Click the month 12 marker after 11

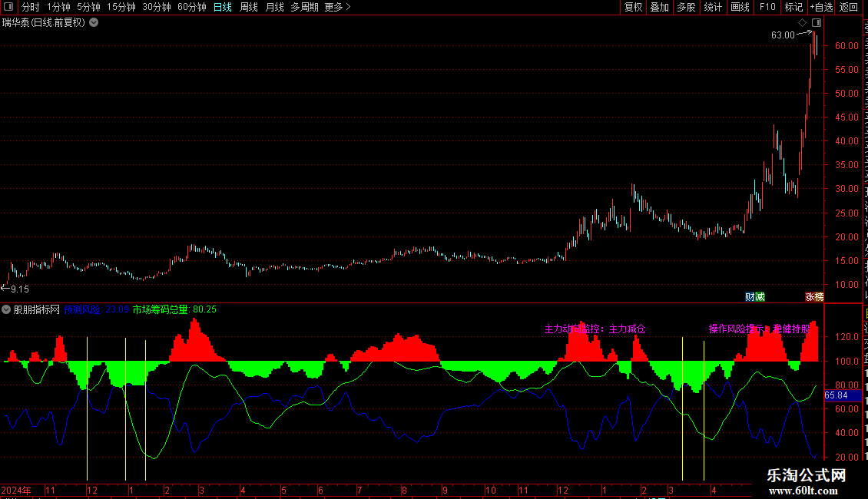pyautogui.click(x=92, y=490)
